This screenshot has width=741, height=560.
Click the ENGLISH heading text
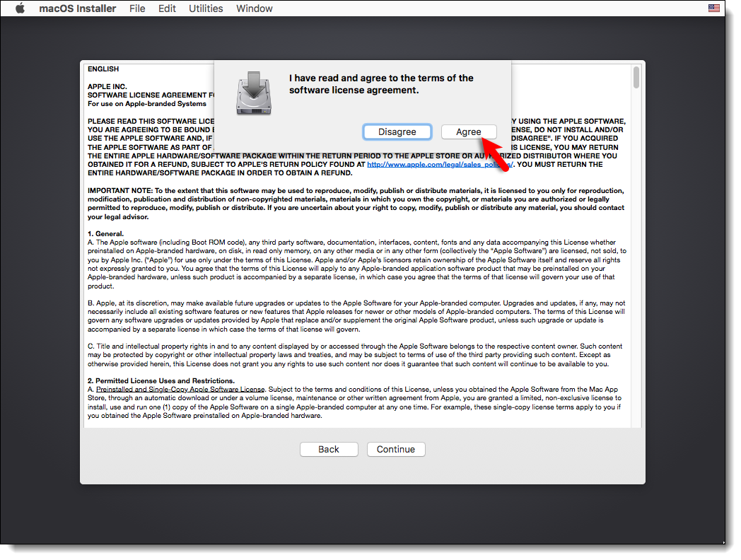[x=103, y=69]
